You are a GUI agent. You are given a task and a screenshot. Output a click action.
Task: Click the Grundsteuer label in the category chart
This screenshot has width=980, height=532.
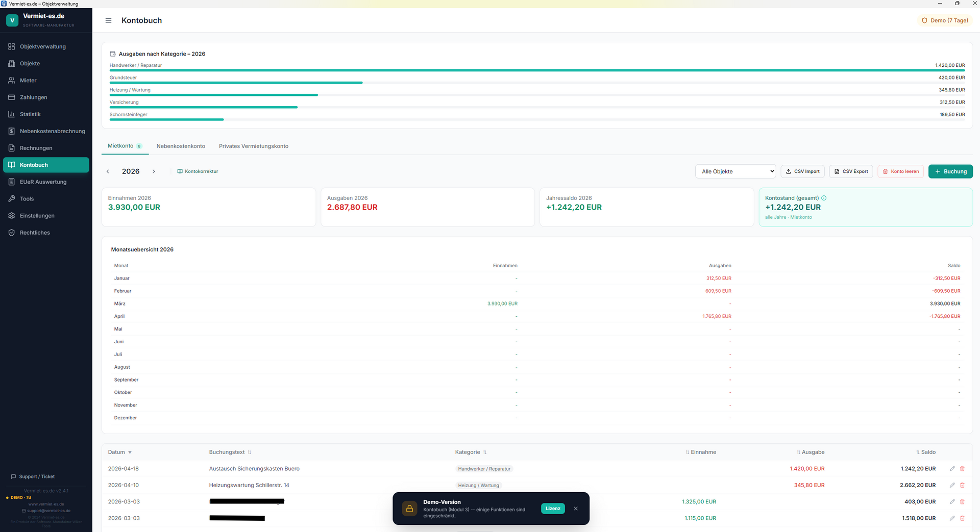pos(123,78)
